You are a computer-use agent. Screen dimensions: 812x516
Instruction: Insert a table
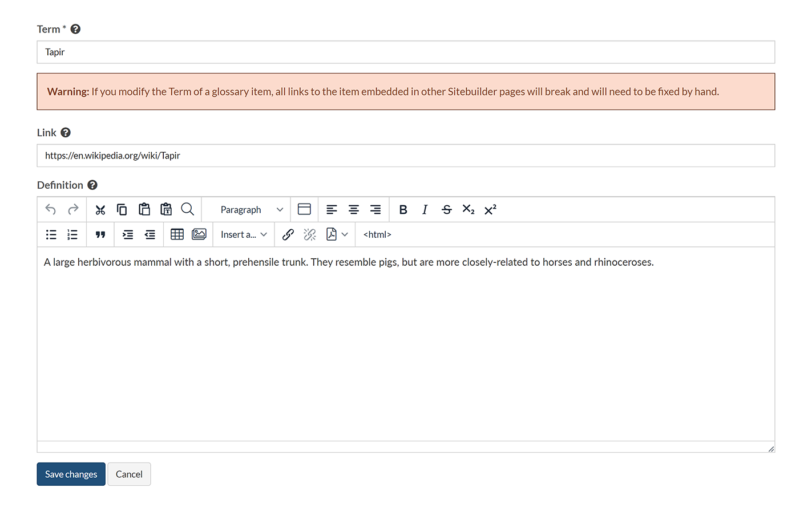pyautogui.click(x=177, y=235)
